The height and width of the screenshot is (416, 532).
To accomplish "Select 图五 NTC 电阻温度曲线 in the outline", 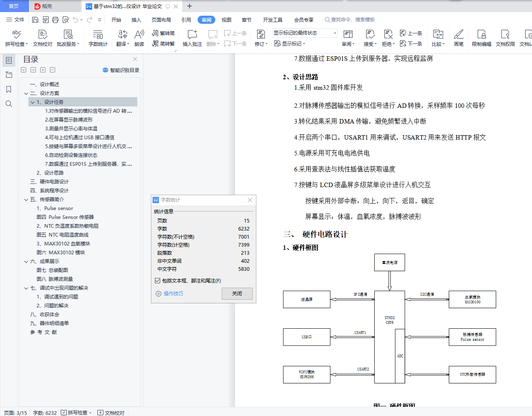I will [x=63, y=235].
